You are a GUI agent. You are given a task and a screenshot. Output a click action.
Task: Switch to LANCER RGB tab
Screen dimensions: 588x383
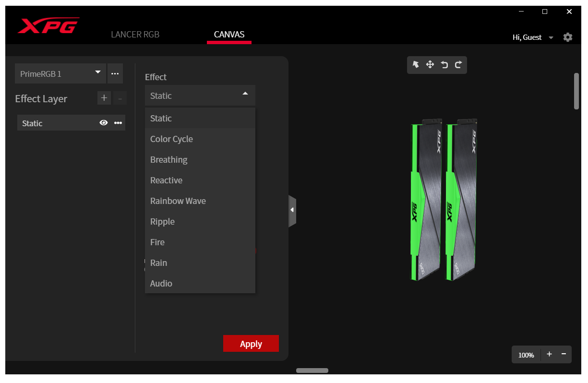[x=135, y=35]
